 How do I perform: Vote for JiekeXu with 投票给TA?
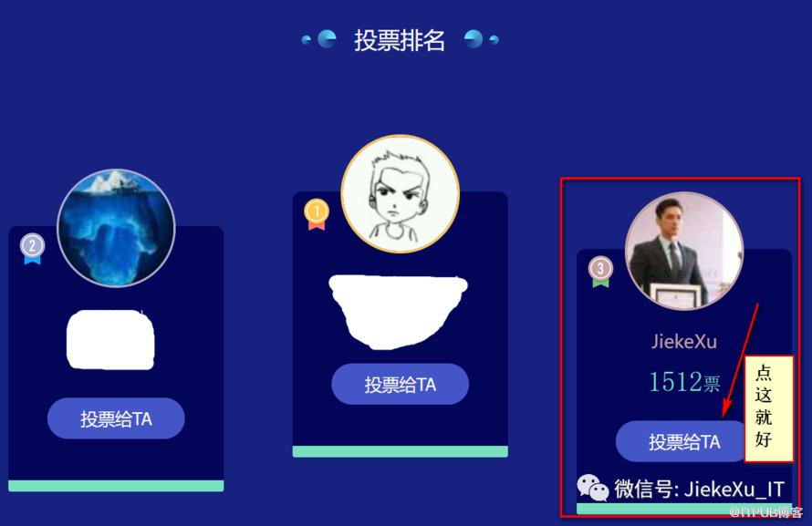(x=682, y=442)
